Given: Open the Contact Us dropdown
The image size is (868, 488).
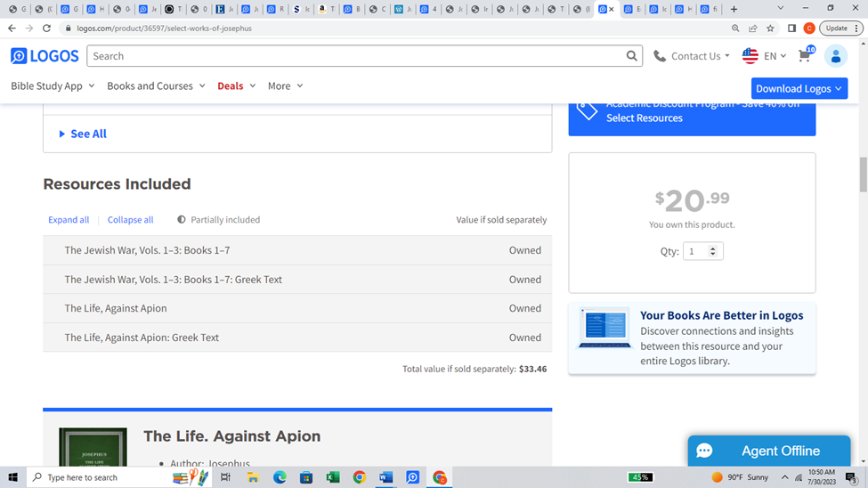Looking at the screenshot, I should click(x=701, y=56).
